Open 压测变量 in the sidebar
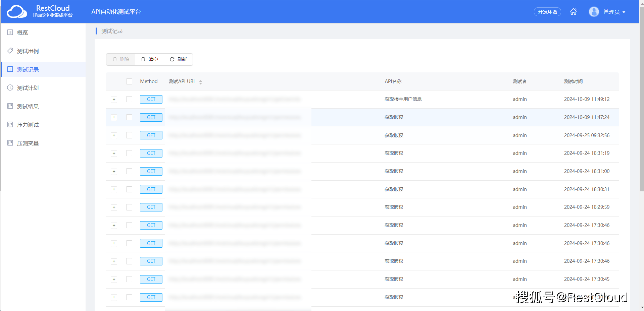The width and height of the screenshot is (644, 311). [x=28, y=143]
